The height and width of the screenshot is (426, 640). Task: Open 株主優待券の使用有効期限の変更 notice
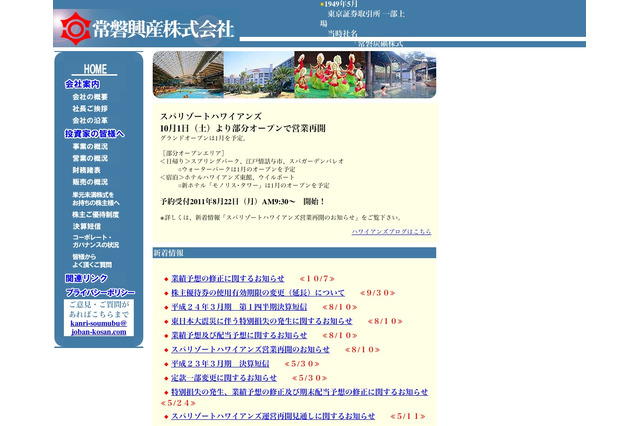[x=258, y=293]
